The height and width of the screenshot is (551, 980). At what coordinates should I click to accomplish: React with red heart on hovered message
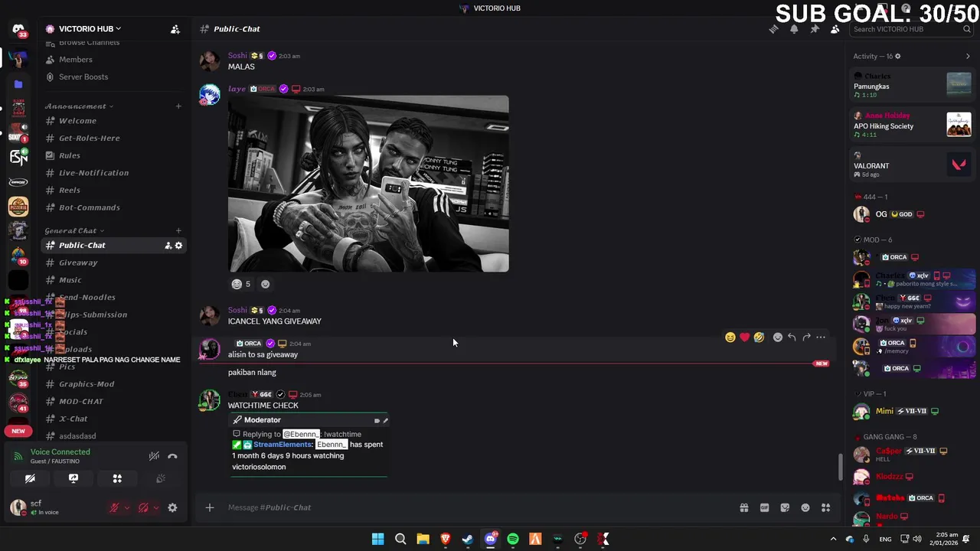745,337
